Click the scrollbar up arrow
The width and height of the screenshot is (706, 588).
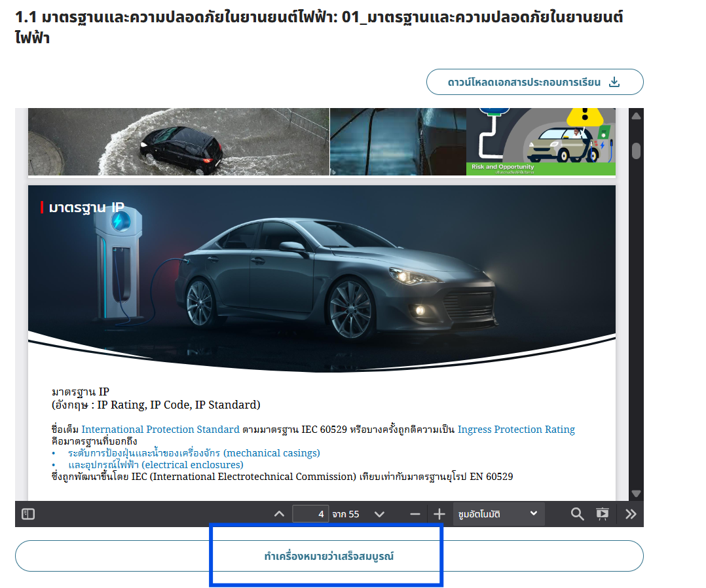pyautogui.click(x=636, y=117)
